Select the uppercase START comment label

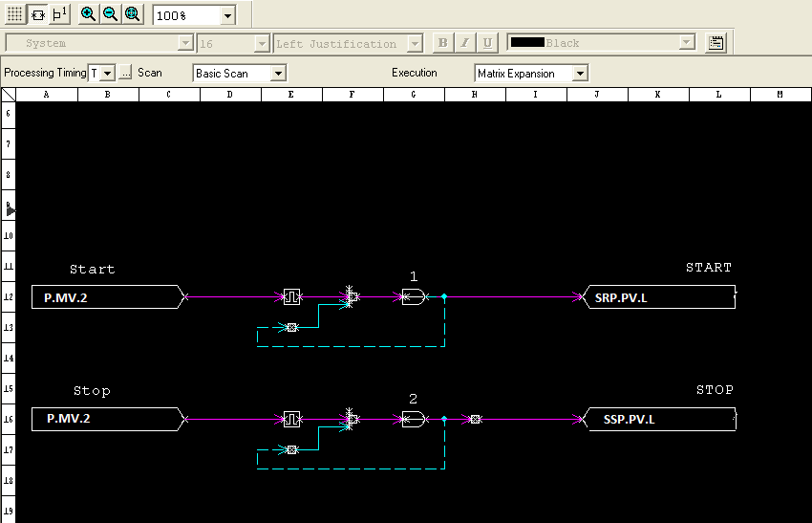(x=709, y=268)
